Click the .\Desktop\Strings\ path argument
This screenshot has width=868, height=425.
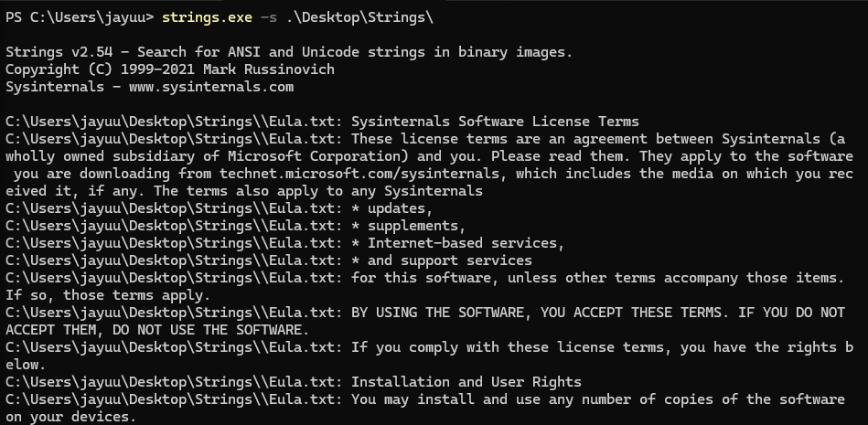pyautogui.click(x=359, y=17)
